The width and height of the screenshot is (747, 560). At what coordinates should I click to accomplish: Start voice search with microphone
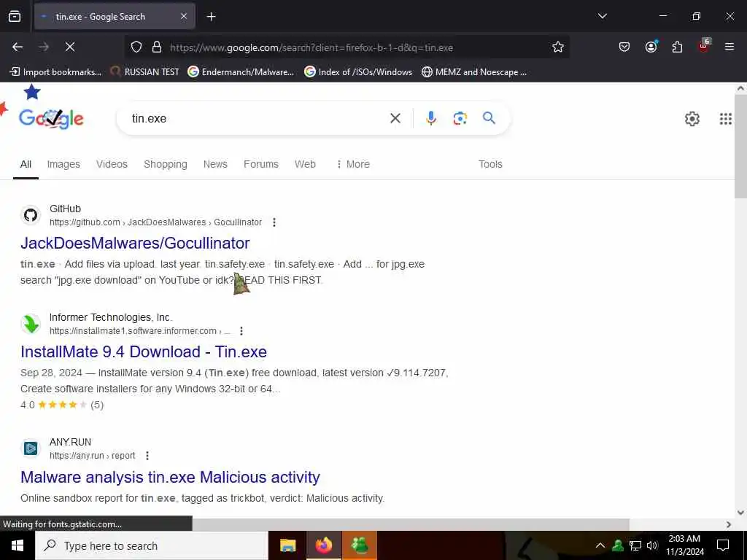[430, 118]
